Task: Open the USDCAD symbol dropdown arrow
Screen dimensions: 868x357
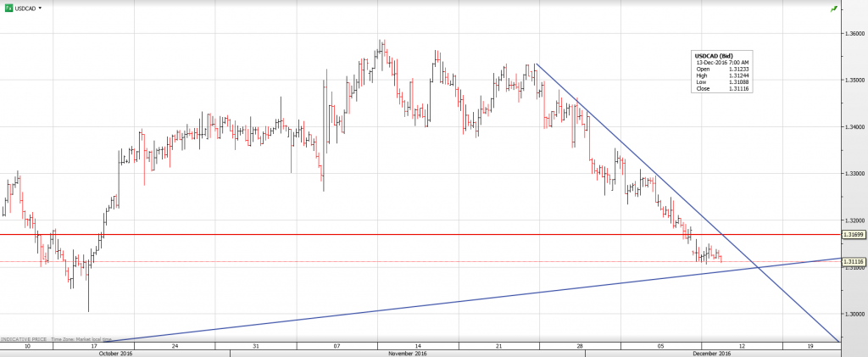Action: pyautogui.click(x=40, y=8)
